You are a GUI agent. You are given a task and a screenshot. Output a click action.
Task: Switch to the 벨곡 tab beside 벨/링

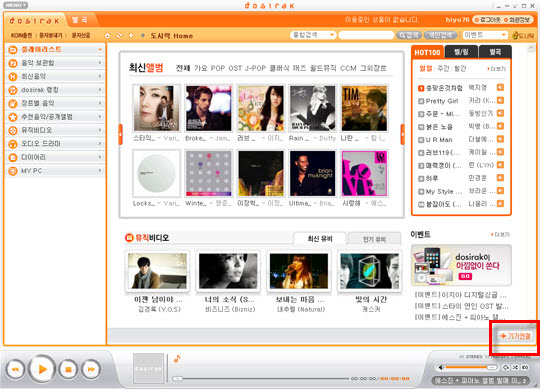coord(495,52)
